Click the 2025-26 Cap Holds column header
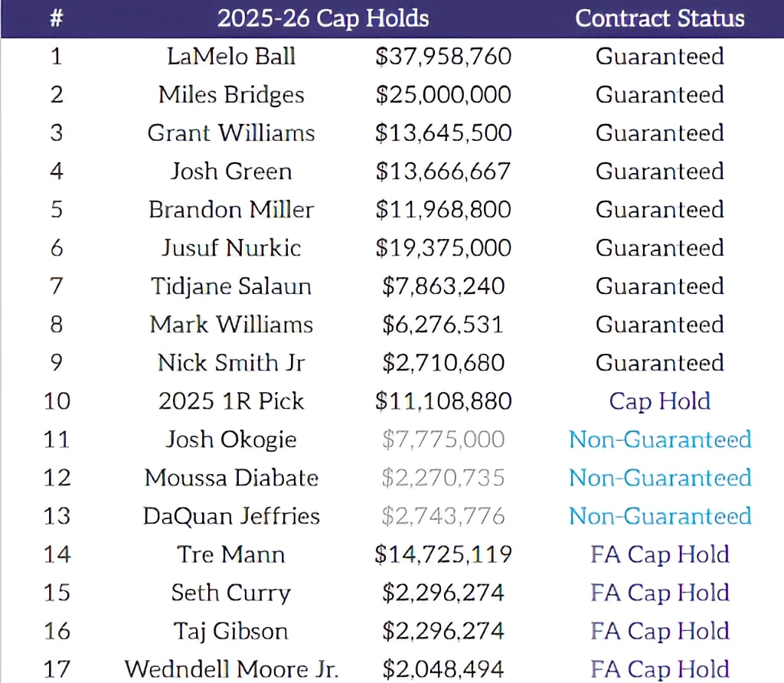The image size is (784, 683). (323, 18)
